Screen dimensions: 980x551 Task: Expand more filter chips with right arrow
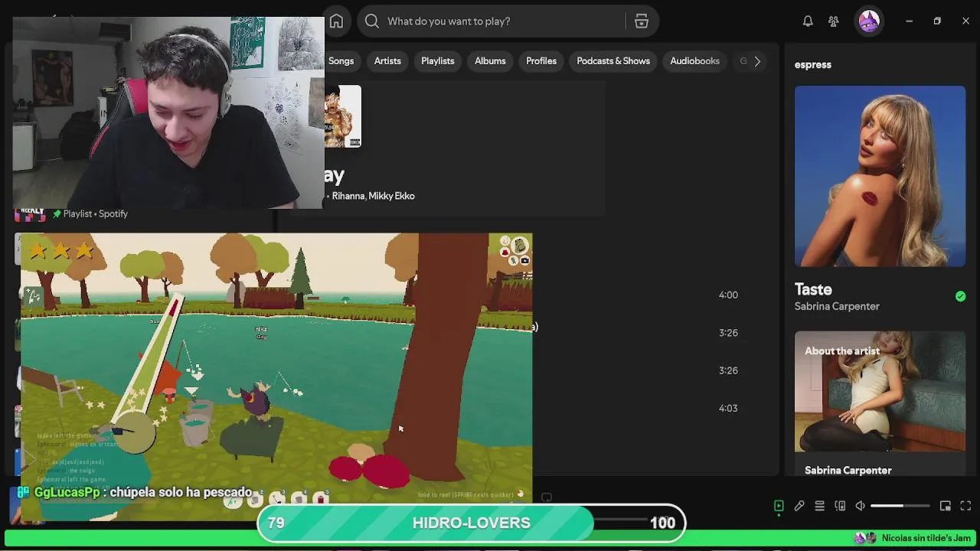pyautogui.click(x=757, y=61)
